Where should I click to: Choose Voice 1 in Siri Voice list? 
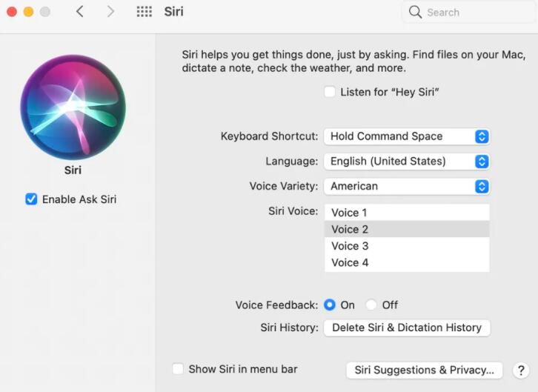[x=407, y=213]
